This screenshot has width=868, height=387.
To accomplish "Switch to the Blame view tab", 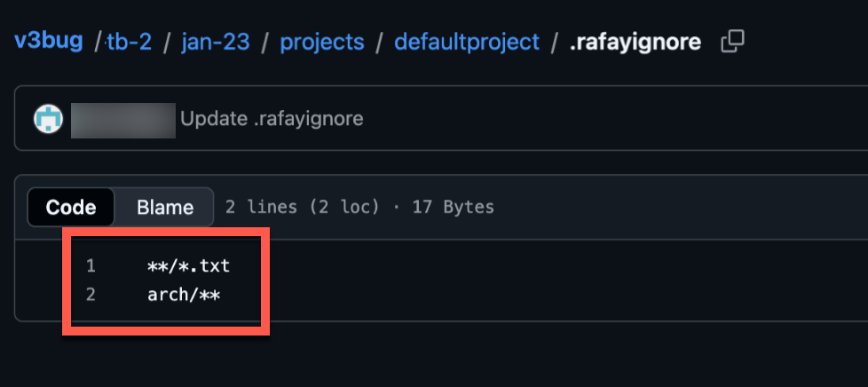I will pyautogui.click(x=165, y=208).
